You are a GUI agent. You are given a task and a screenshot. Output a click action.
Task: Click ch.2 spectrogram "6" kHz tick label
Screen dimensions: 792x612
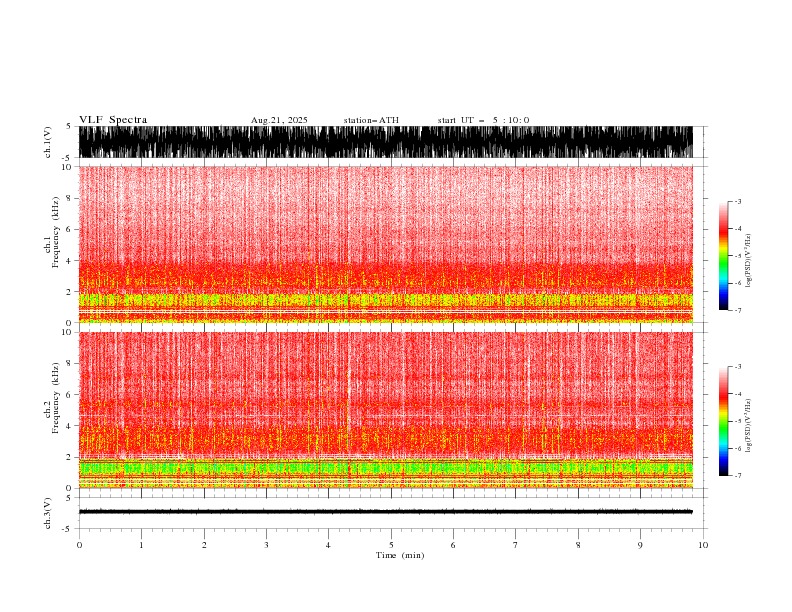pyautogui.click(x=70, y=395)
